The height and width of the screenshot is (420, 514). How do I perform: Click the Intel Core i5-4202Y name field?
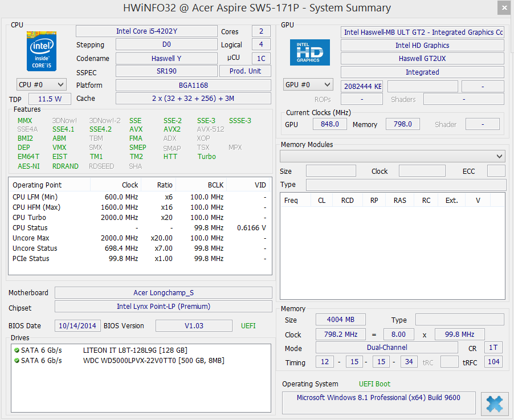tap(146, 31)
